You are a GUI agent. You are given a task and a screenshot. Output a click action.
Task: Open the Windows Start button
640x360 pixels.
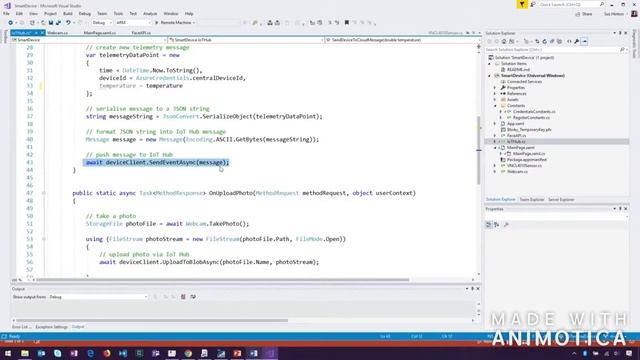(8, 353)
